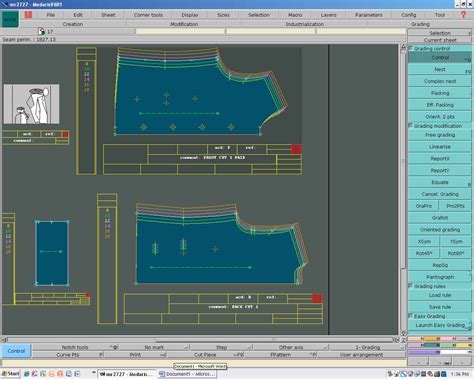Click the YSym button
The width and height of the screenshot is (474, 379).
click(456, 241)
